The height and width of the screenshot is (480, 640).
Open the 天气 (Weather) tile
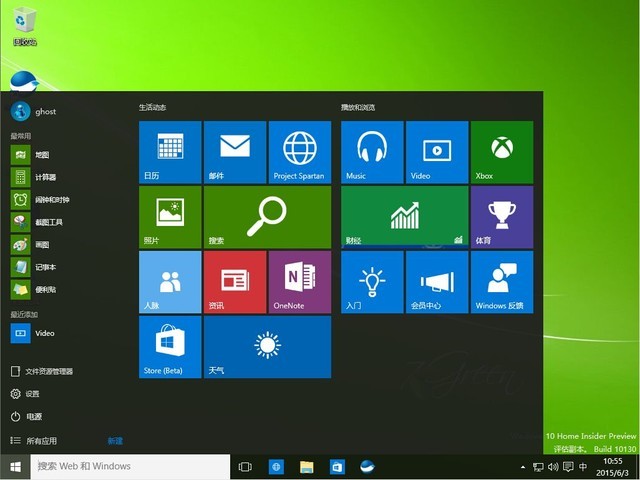(x=267, y=347)
